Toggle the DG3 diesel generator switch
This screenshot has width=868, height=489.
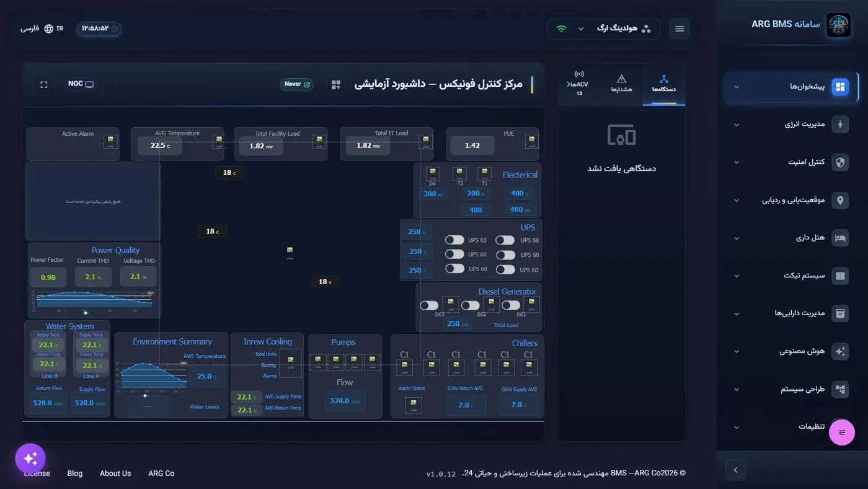[x=429, y=305]
